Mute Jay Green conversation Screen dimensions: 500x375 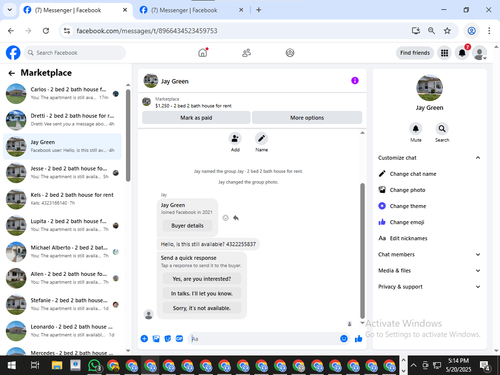(x=416, y=129)
